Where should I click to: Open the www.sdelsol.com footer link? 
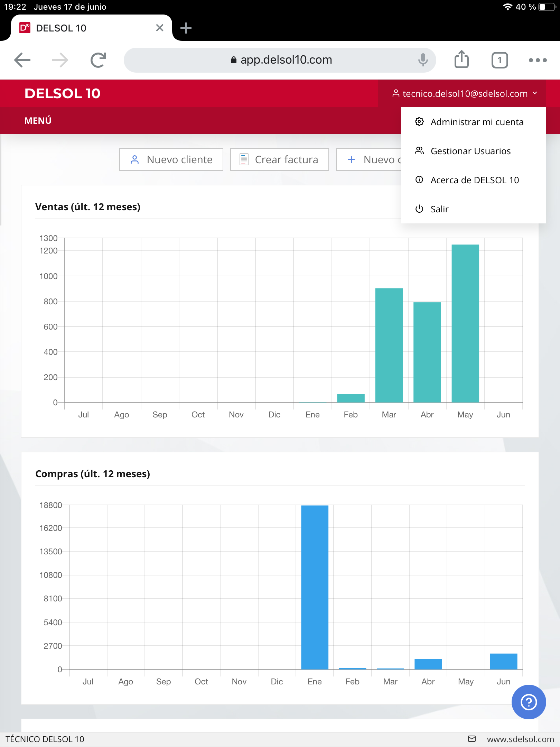pyautogui.click(x=520, y=739)
